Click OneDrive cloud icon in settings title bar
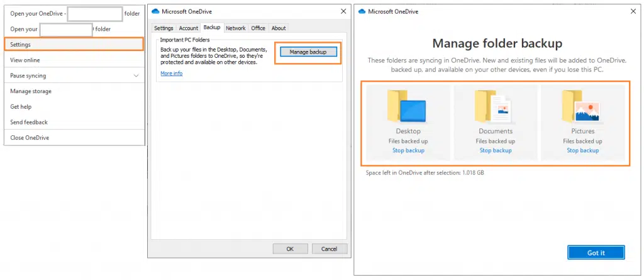 tap(155, 11)
